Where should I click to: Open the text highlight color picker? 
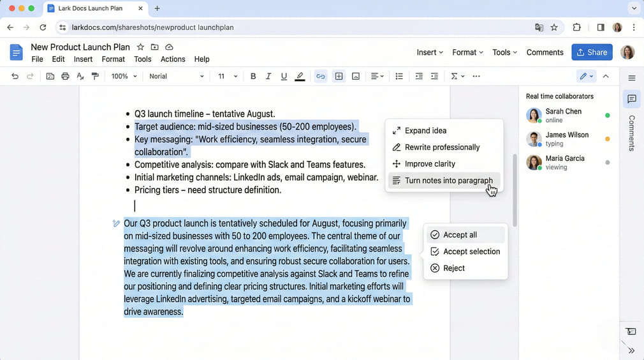point(300,76)
